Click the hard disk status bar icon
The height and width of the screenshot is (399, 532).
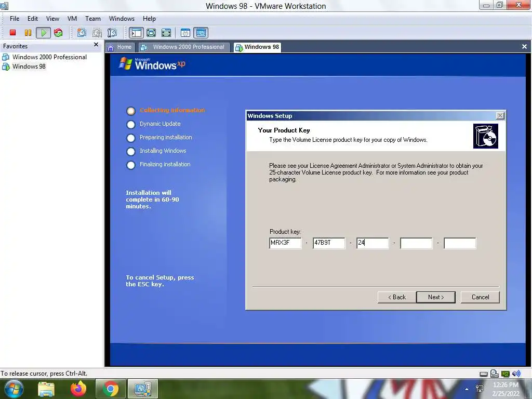(484, 374)
